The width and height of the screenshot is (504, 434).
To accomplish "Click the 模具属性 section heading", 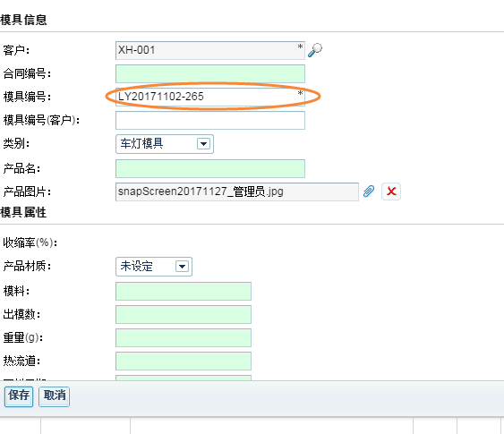I will click(x=23, y=212).
